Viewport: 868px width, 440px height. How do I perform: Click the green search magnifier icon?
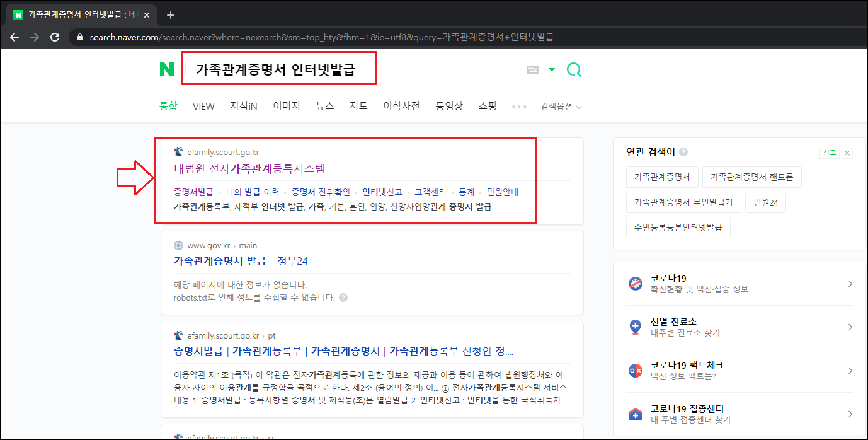(574, 69)
